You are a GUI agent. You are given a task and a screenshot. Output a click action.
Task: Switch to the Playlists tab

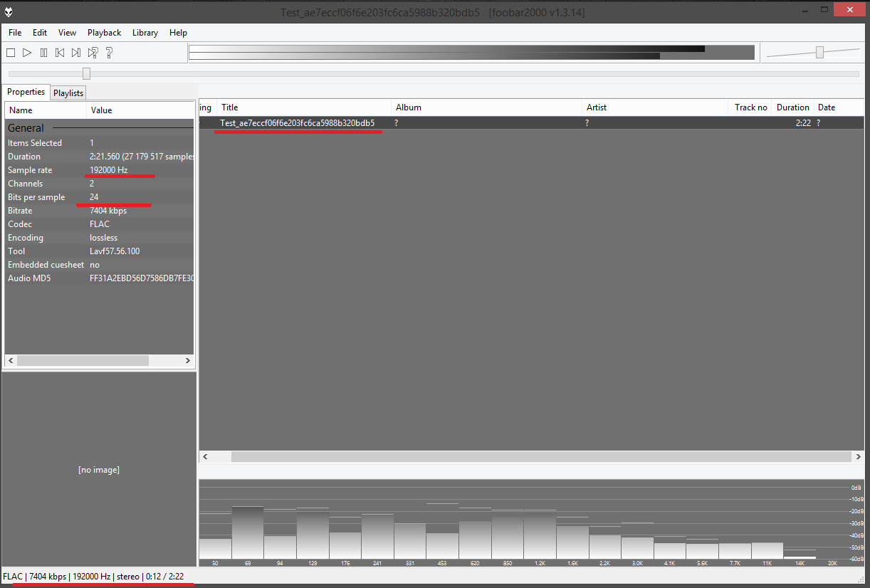[68, 93]
